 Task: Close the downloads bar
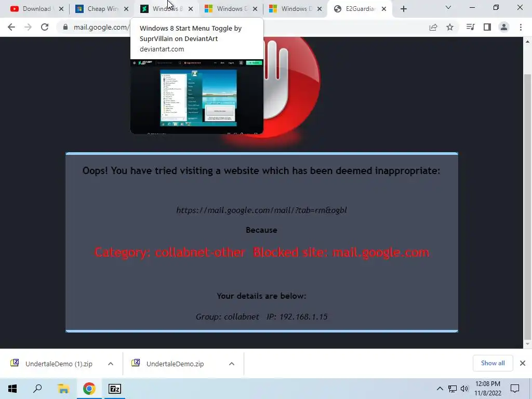coord(523,363)
